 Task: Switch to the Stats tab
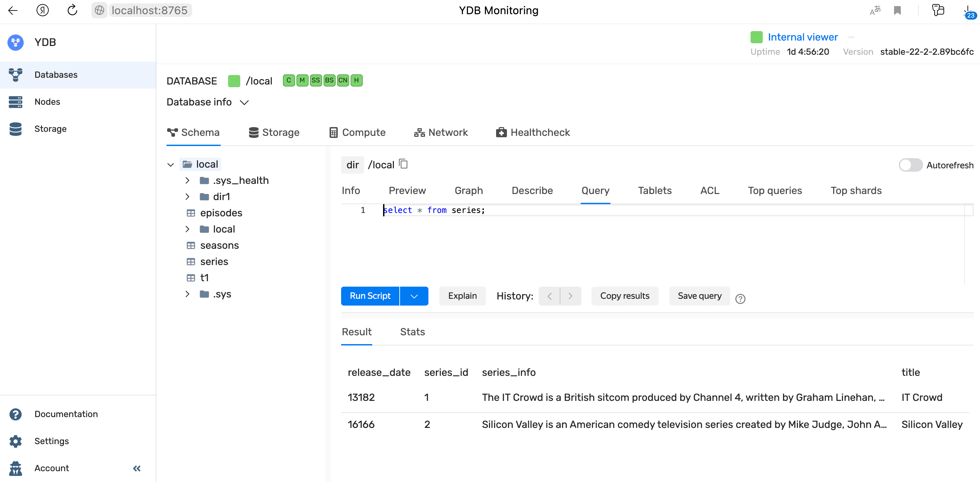413,332
